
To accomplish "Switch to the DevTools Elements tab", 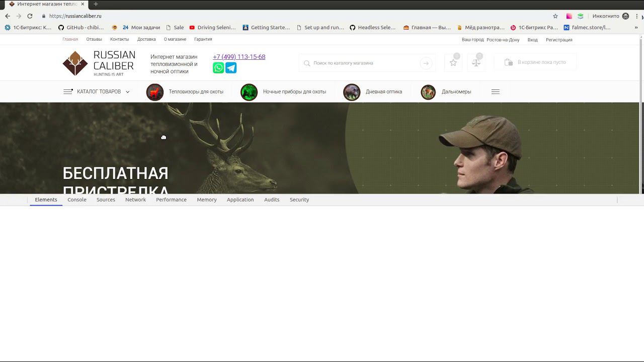I will (46, 200).
